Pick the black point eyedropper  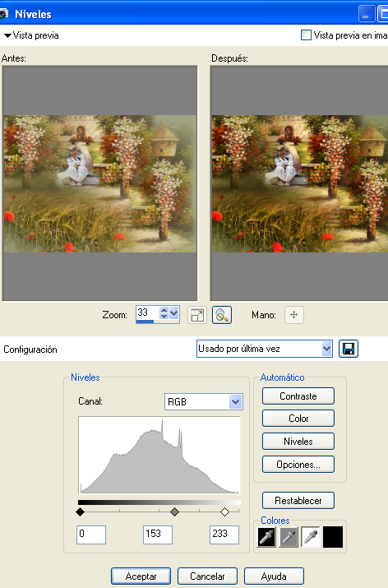click(266, 537)
